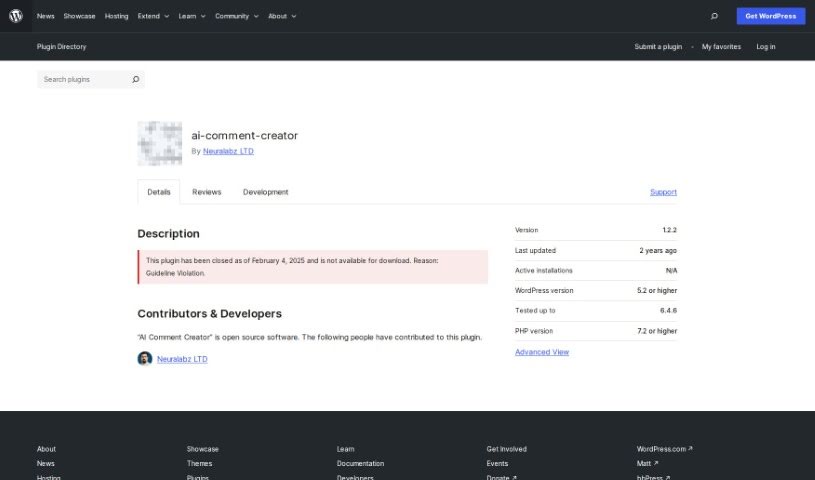Screen dimensions: 815x480
Task: Switch to the Reviews tab
Action: [206, 192]
